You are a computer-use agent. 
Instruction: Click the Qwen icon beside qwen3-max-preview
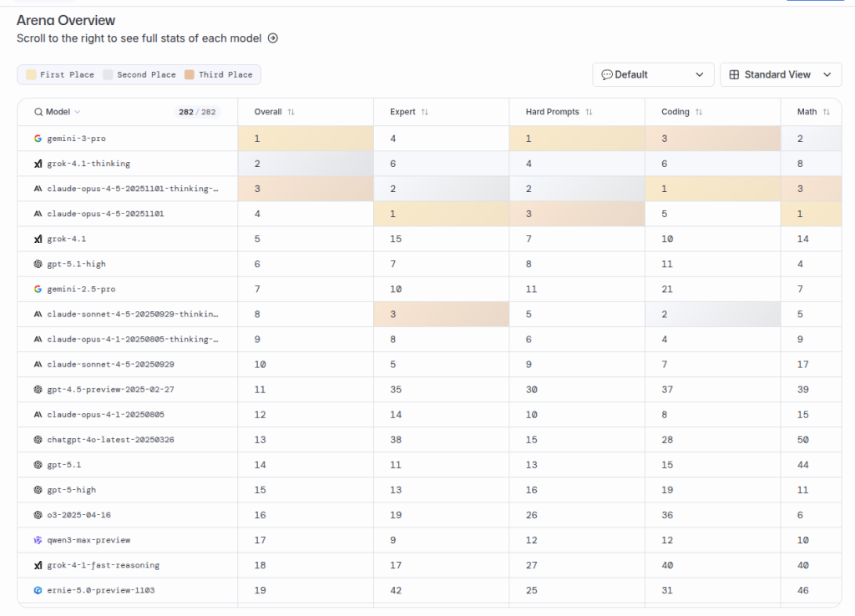pos(38,540)
